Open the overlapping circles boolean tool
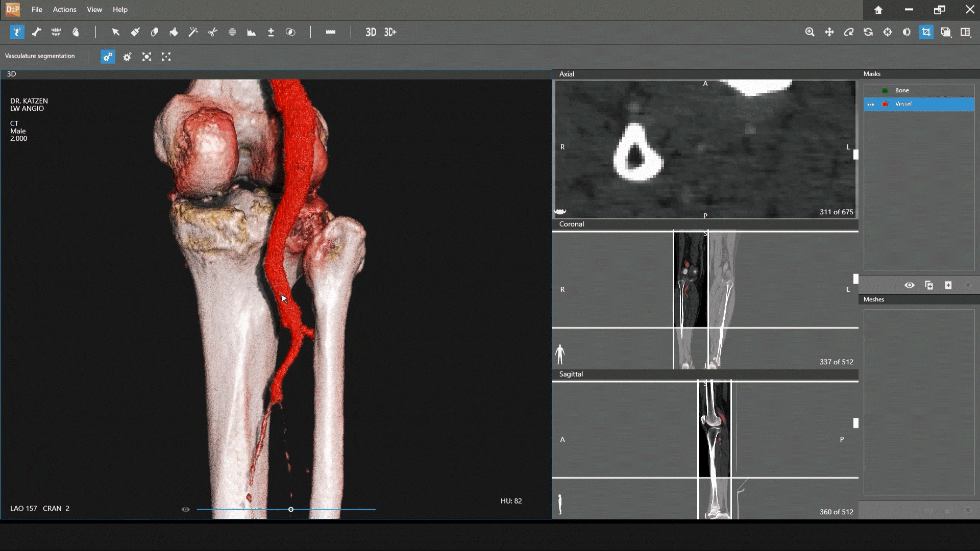 pyautogui.click(x=290, y=32)
